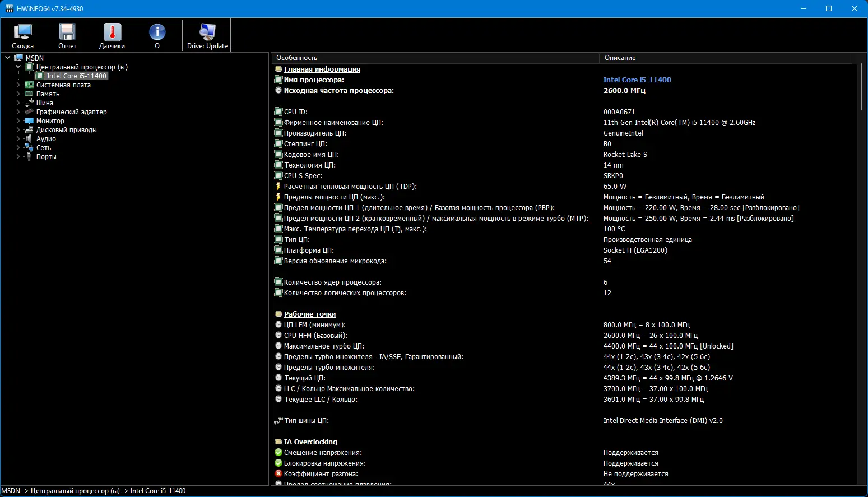Click the IA Overclocking folder icon
This screenshot has width=868, height=497.
point(278,442)
